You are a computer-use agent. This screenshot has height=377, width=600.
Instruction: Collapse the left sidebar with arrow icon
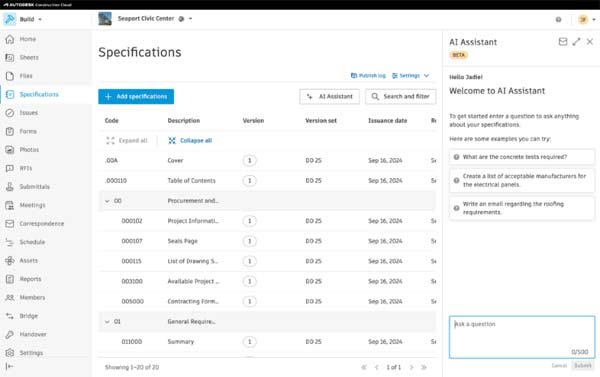coord(10,366)
